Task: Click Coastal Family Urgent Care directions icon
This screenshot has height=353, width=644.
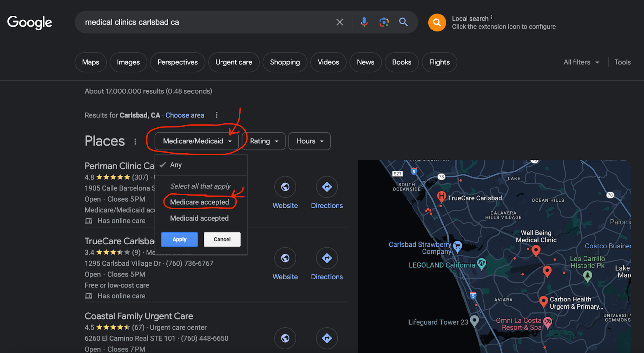Action: [327, 338]
